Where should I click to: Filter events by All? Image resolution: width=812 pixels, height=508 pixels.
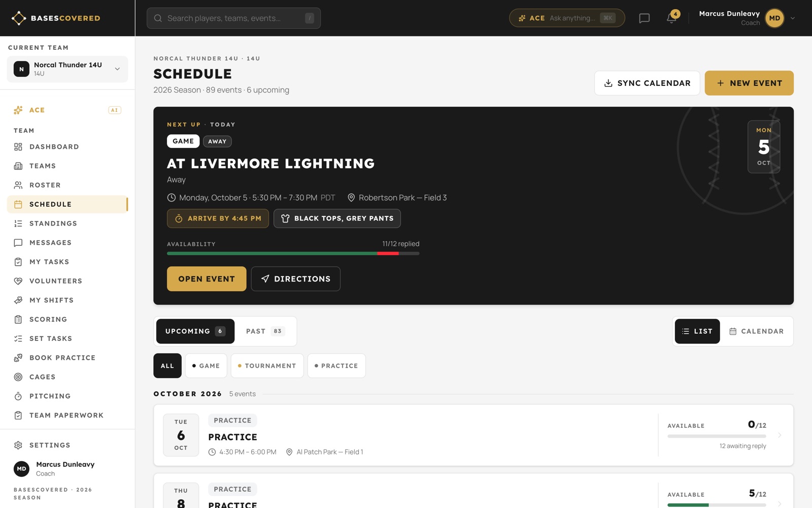167,366
